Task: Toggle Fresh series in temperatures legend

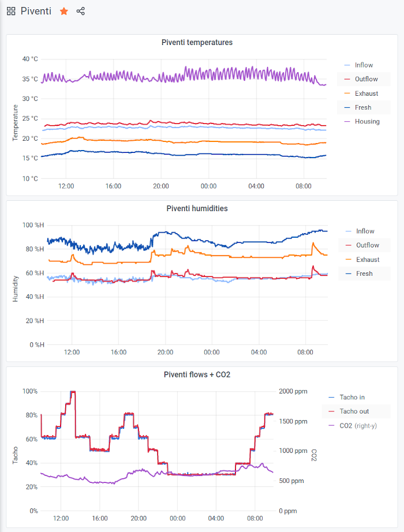Action: [363, 107]
